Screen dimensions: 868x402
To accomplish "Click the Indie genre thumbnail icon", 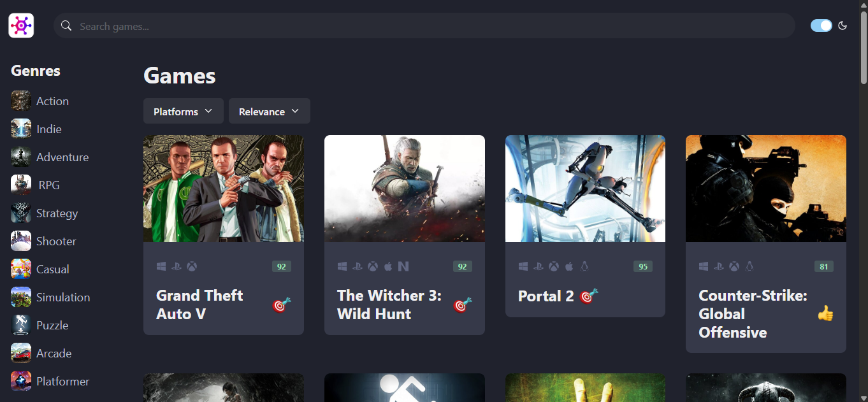I will coord(21,129).
